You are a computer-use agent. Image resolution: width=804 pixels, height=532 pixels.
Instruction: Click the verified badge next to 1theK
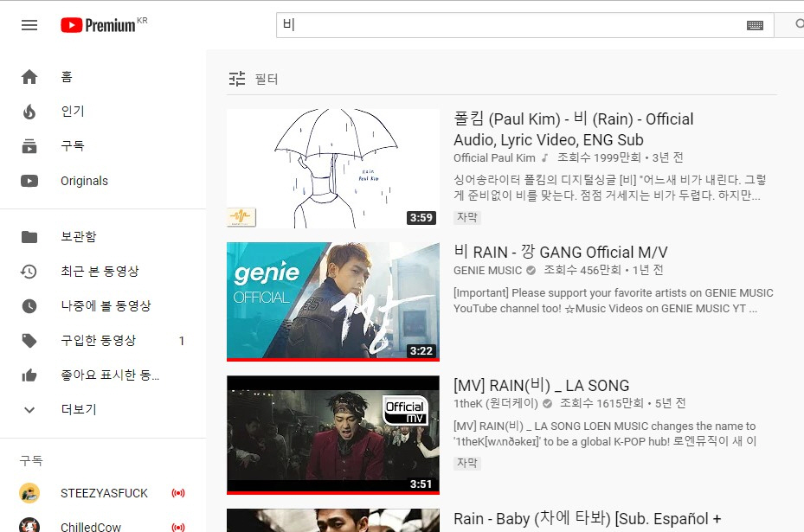[547, 403]
